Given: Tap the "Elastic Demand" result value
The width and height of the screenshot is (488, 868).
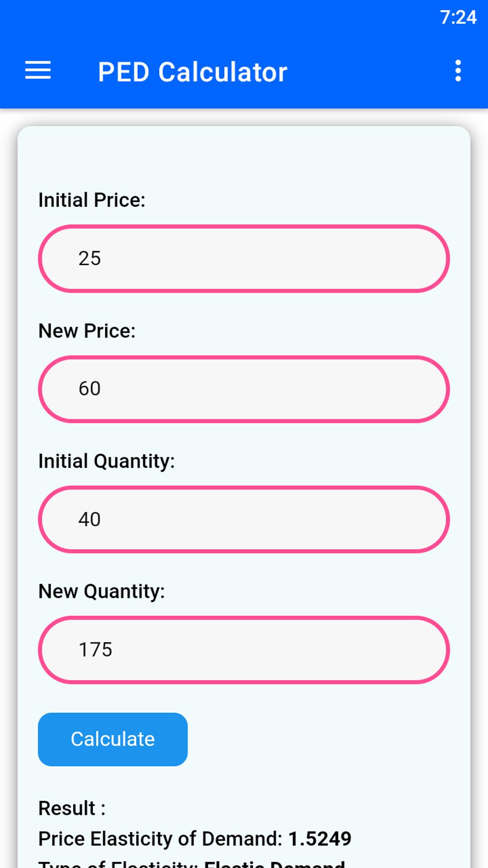Looking at the screenshot, I should tap(274, 864).
